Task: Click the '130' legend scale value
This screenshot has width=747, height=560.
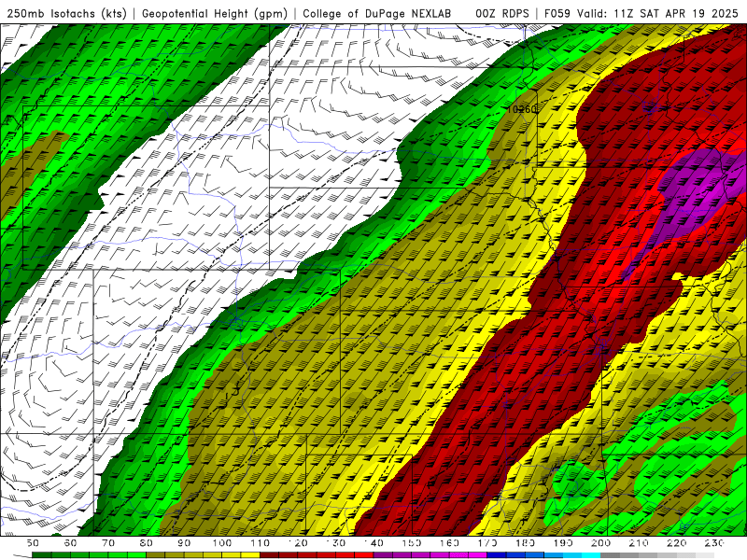Action: point(335,543)
